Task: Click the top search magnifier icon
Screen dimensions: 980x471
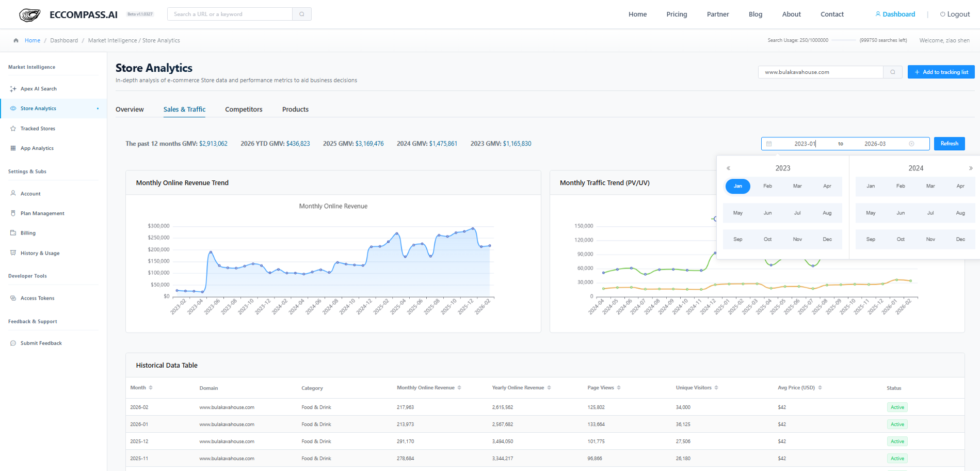Action: point(302,14)
